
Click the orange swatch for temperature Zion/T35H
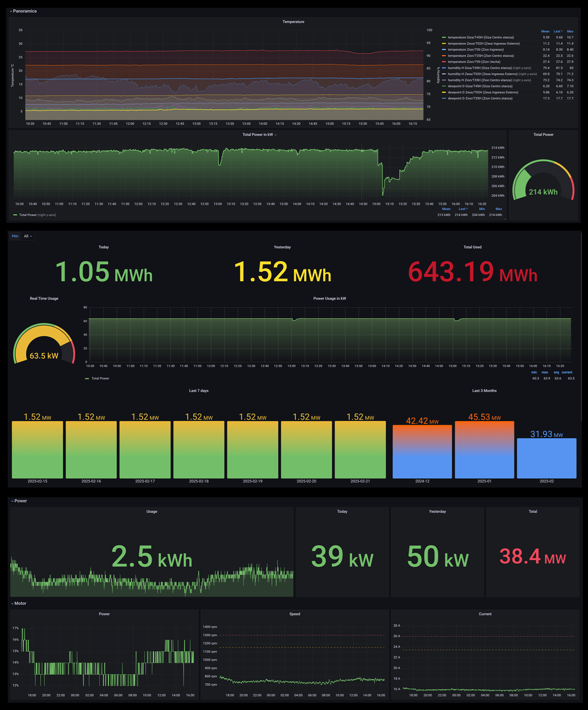pyautogui.click(x=444, y=56)
